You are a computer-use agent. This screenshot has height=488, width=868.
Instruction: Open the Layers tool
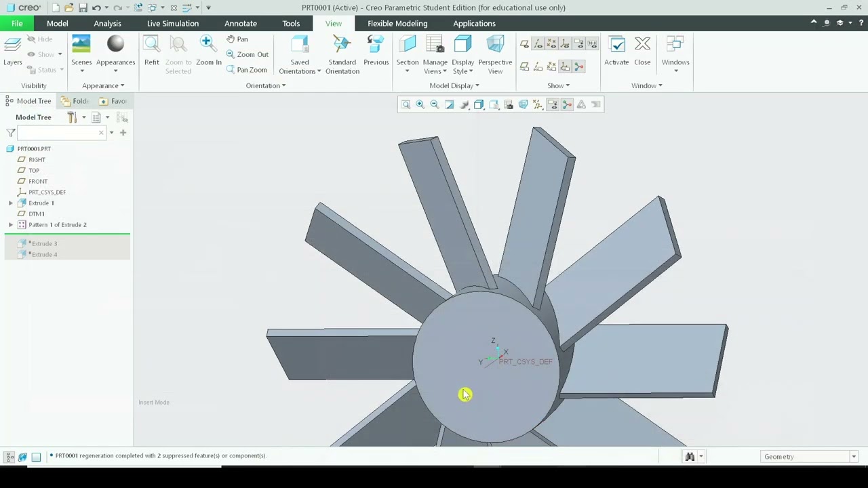12,52
